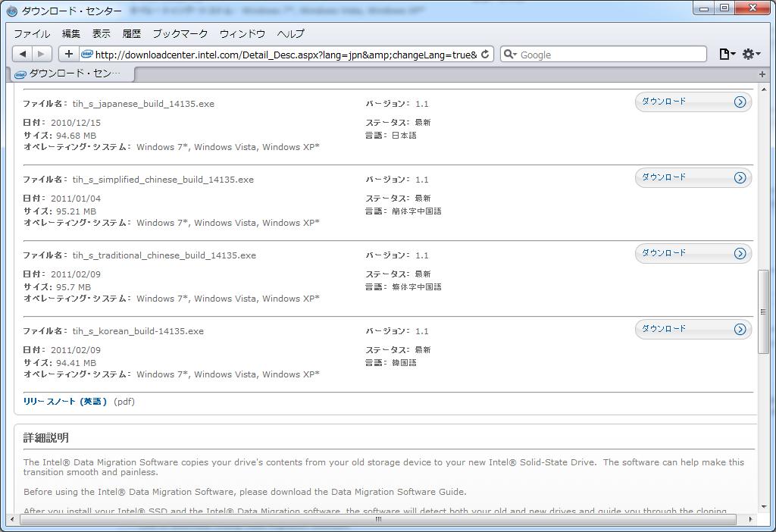Click the horizontal scrollbar left arrow

12,519
